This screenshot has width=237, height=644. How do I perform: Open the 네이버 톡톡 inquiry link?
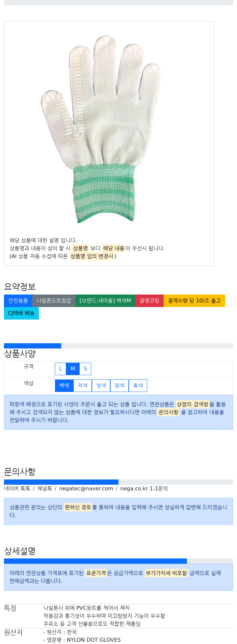coord(17,489)
